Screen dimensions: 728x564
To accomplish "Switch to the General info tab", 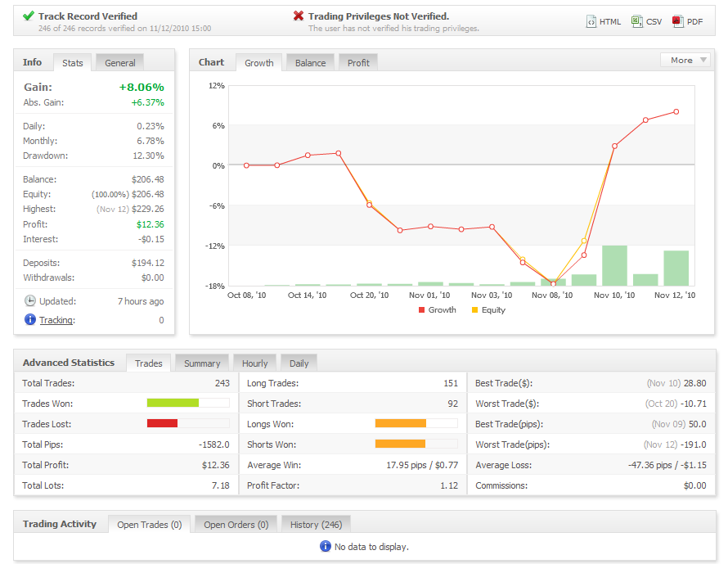I will point(119,63).
